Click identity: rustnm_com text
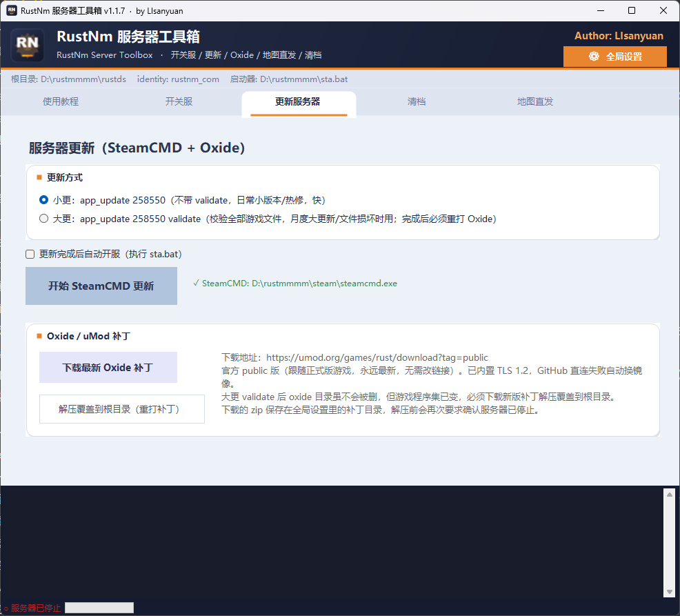 [x=178, y=79]
